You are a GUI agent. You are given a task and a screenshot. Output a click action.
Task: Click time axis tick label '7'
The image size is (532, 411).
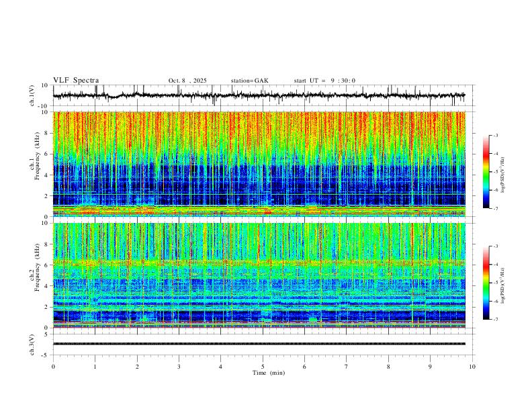pyautogui.click(x=347, y=367)
